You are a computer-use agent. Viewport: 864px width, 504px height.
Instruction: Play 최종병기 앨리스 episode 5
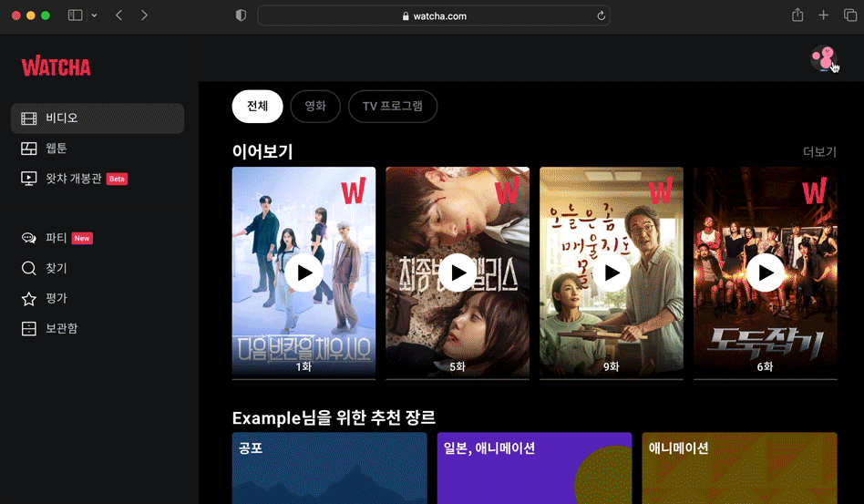(458, 273)
